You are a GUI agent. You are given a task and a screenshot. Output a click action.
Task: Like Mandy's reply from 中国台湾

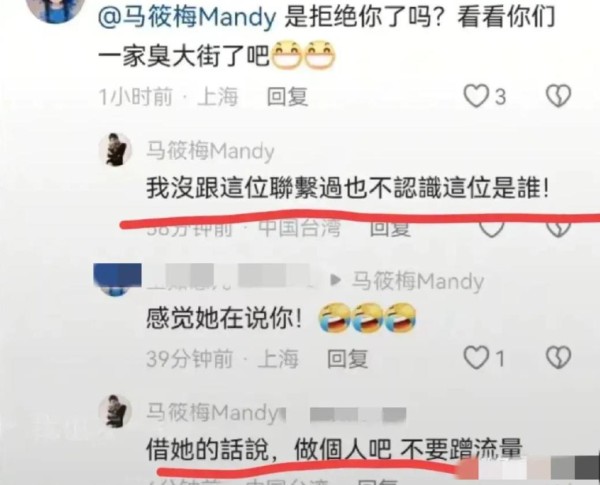(492, 229)
